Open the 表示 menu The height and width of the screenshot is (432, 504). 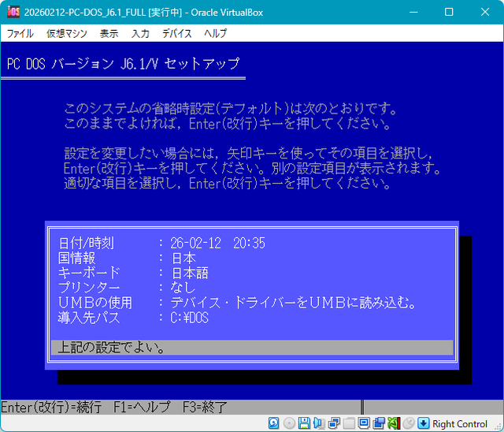(x=109, y=34)
